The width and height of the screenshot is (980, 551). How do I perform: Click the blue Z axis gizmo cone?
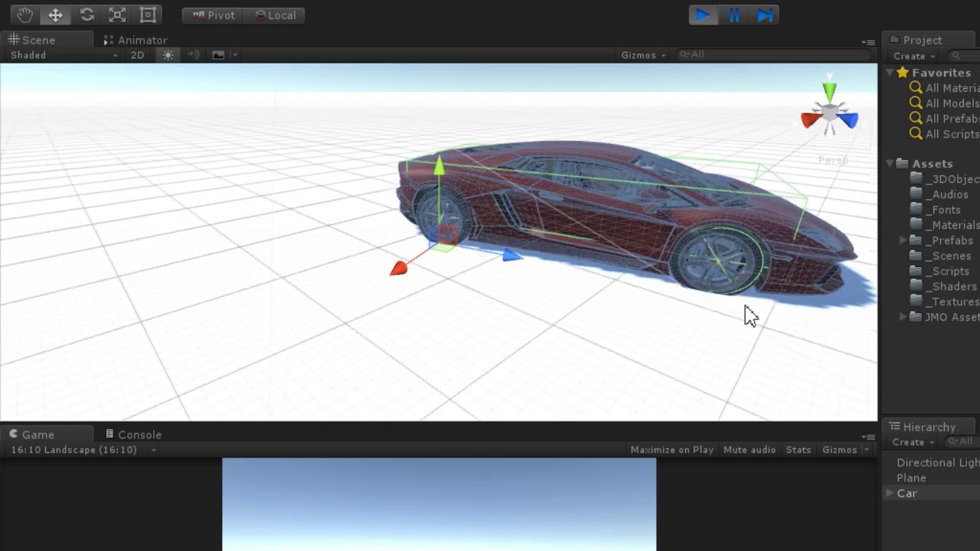tap(848, 120)
